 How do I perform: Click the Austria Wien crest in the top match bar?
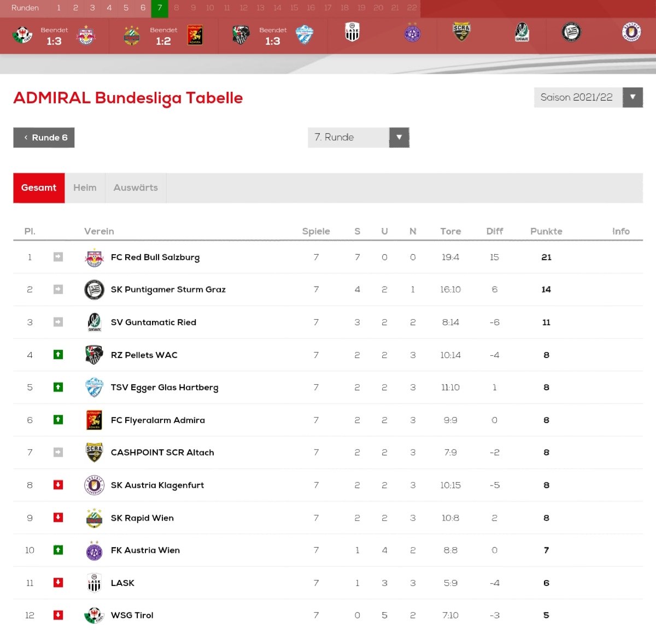click(412, 32)
